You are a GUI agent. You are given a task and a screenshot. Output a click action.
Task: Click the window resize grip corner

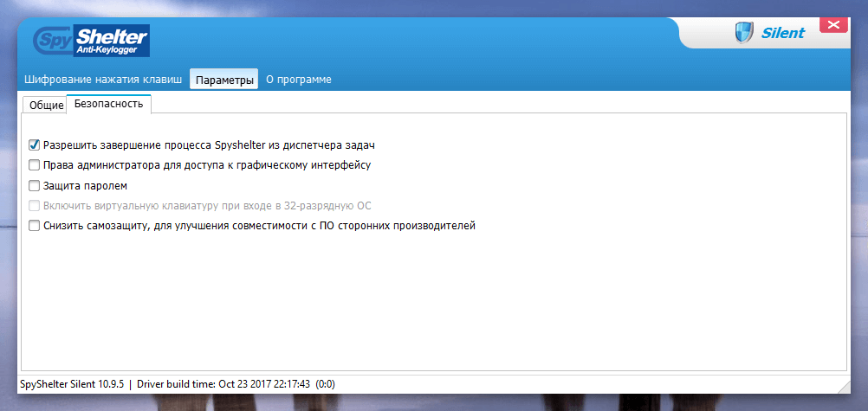click(x=844, y=387)
